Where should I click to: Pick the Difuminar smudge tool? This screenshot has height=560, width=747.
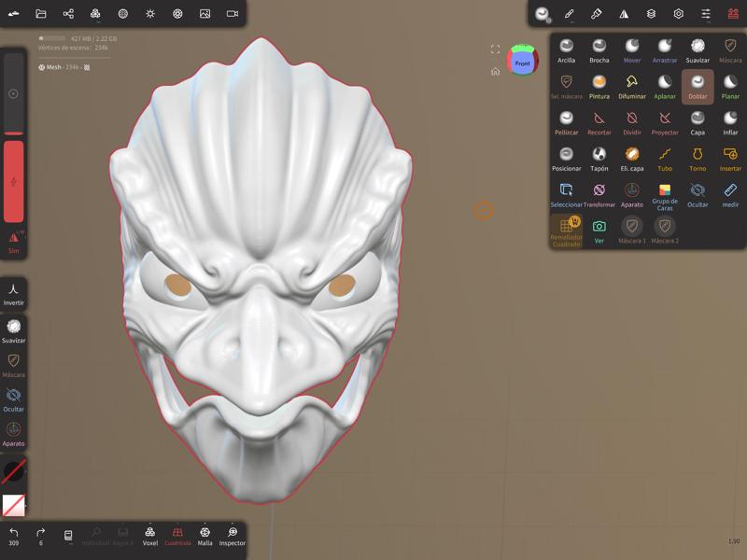point(632,87)
